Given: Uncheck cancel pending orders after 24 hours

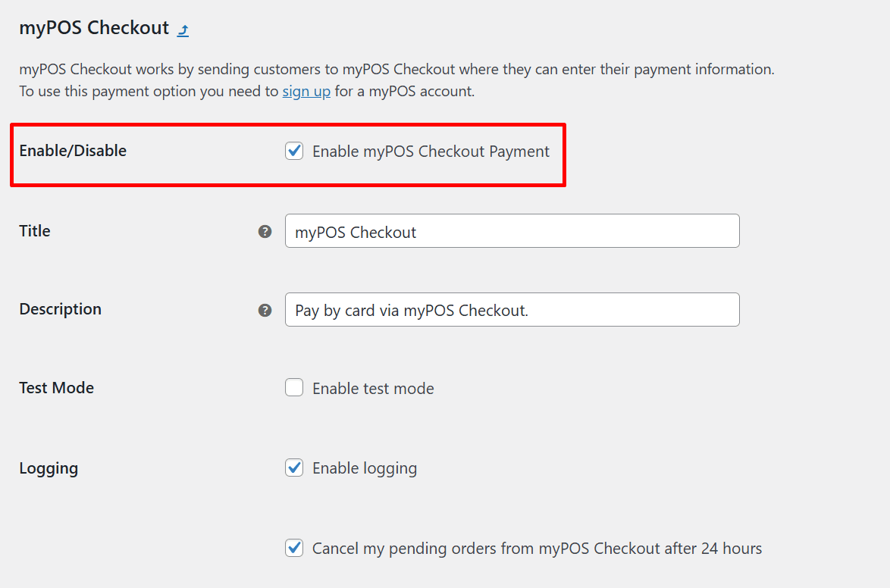Looking at the screenshot, I should coord(294,547).
